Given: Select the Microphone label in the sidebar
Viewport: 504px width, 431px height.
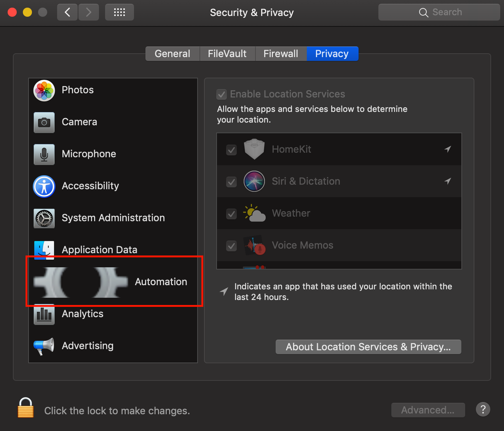Looking at the screenshot, I should [x=89, y=154].
